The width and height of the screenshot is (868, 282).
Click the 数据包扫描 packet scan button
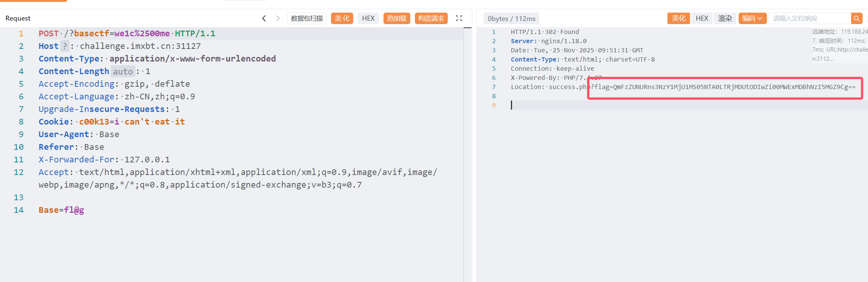307,18
